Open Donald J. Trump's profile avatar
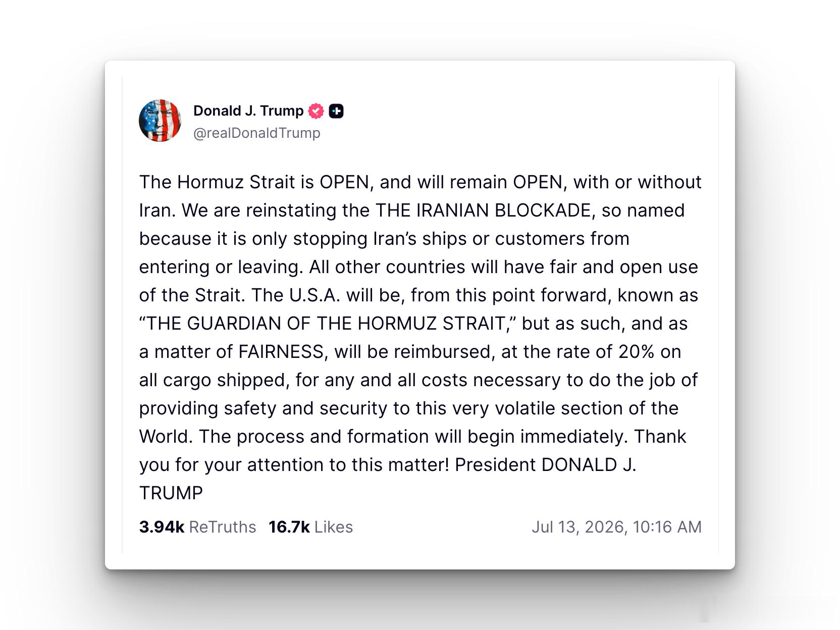Screen dimensions: 840x630 point(160,121)
